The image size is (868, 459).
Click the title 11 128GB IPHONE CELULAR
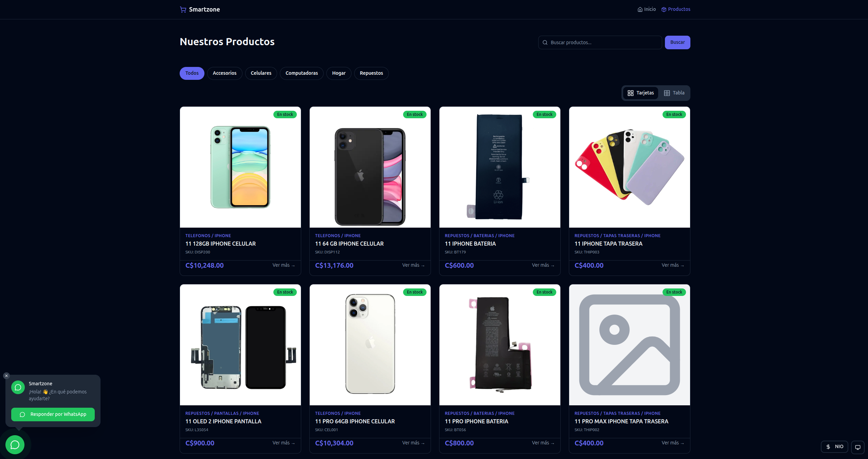coord(220,244)
